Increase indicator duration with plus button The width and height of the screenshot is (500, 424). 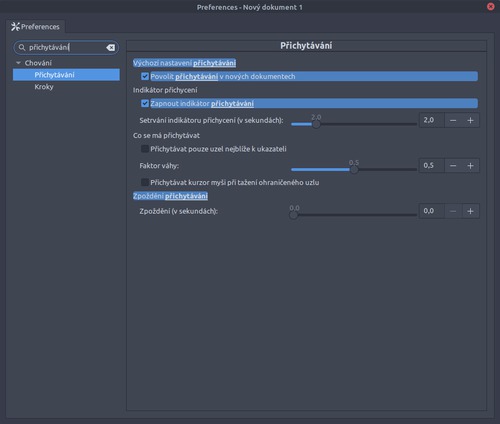pos(470,120)
